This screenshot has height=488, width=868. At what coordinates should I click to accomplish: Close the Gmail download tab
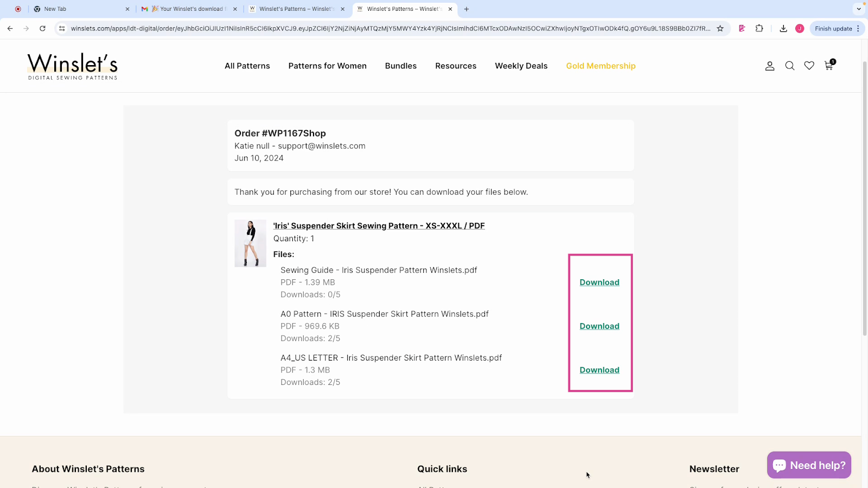[x=235, y=9]
